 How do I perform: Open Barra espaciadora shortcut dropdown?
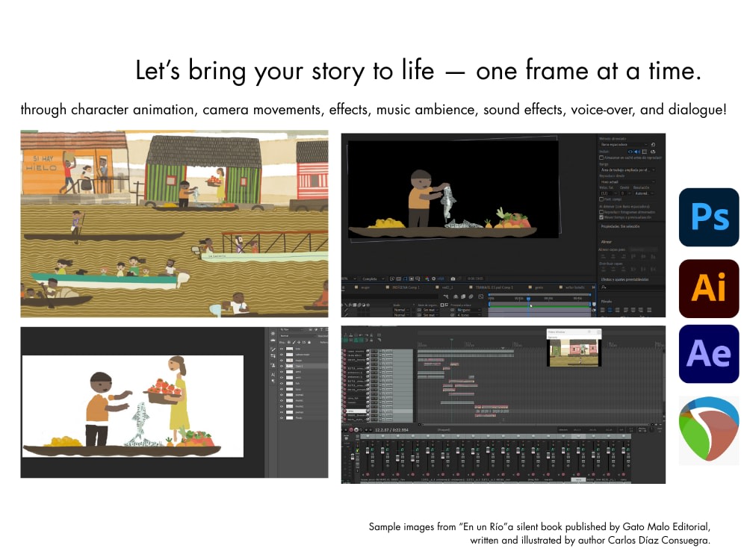click(x=624, y=144)
